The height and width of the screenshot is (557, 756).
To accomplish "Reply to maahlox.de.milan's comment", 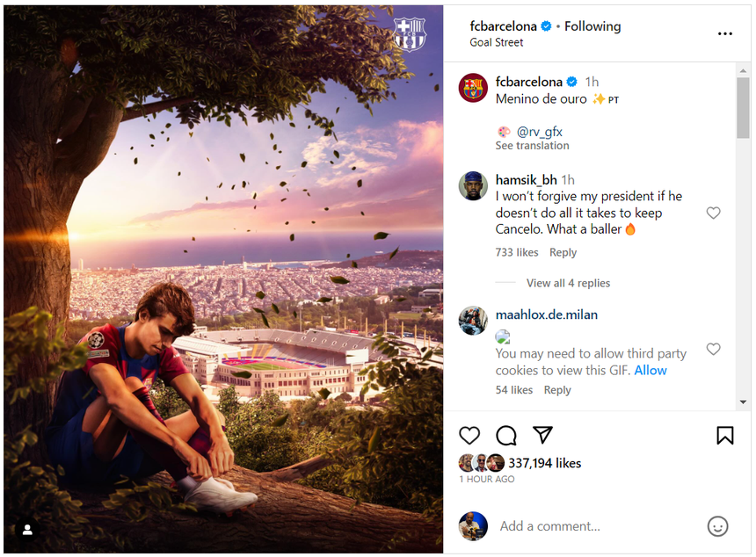I will (x=557, y=390).
